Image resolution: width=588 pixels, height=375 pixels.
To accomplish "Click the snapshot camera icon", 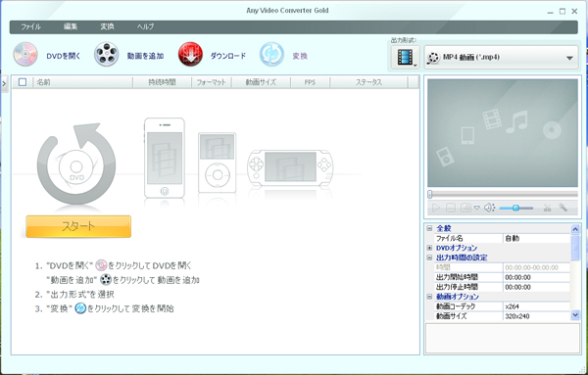I will [465, 208].
